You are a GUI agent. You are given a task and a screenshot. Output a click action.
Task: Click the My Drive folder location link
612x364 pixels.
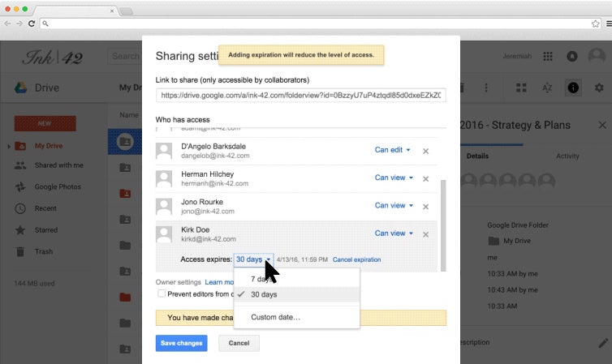516,241
